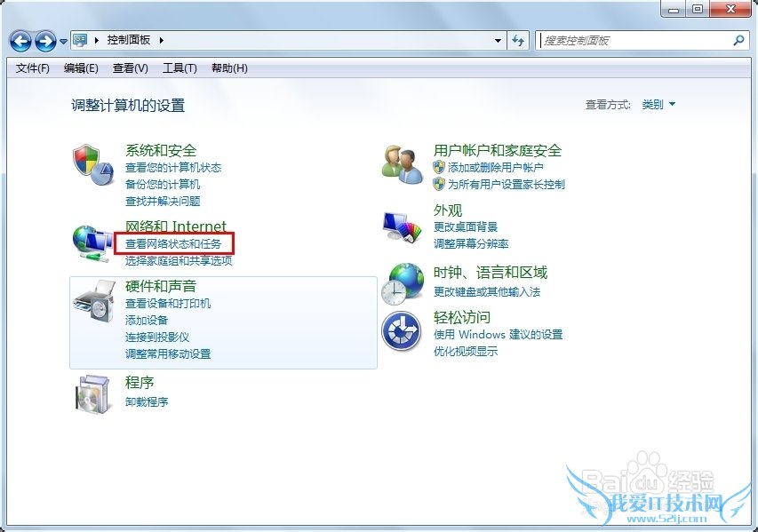Screen dimensions: 758x532
Task: Expand the recent pages arrow next to Forward
Action: [x=63, y=42]
